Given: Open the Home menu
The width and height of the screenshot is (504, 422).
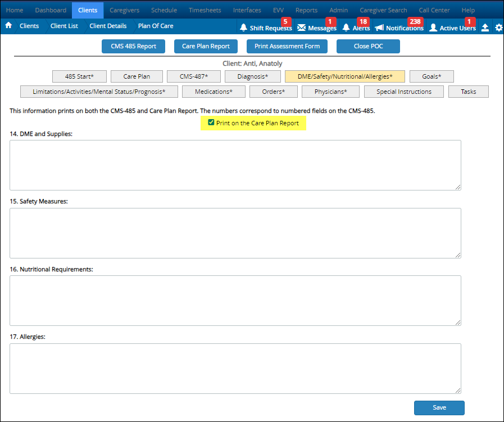Looking at the screenshot, I should point(15,10).
